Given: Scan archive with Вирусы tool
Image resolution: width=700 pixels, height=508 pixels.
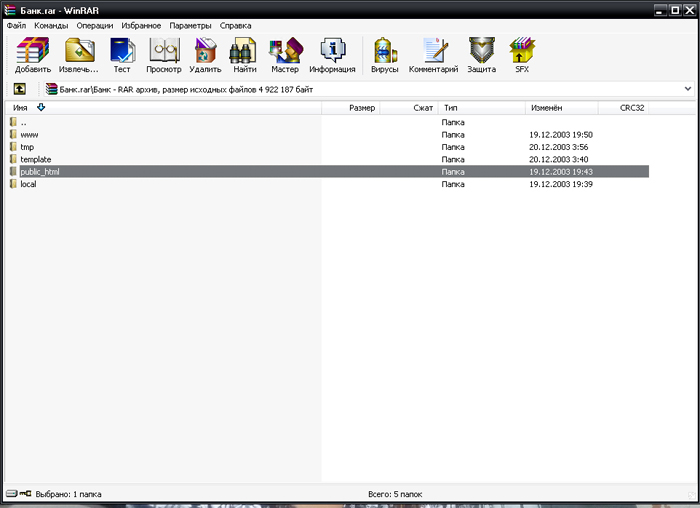Looking at the screenshot, I should (384, 55).
